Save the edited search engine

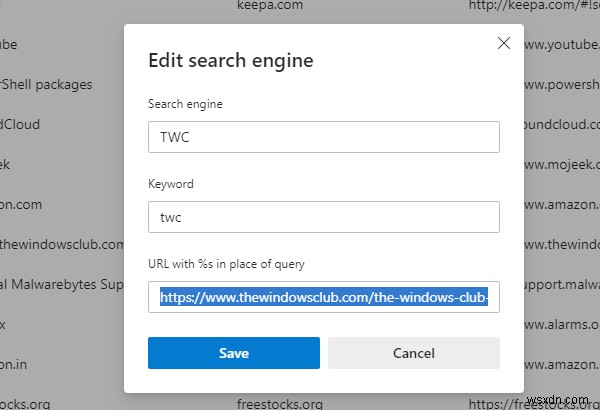[234, 353]
